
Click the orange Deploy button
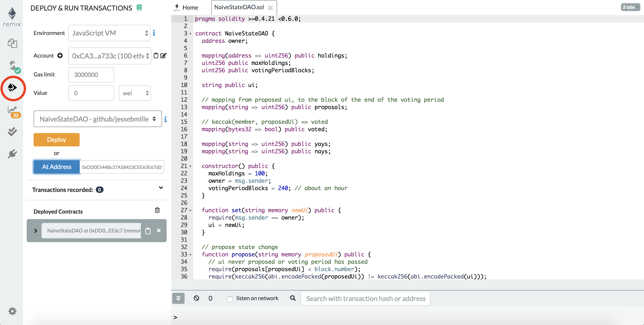coord(56,139)
